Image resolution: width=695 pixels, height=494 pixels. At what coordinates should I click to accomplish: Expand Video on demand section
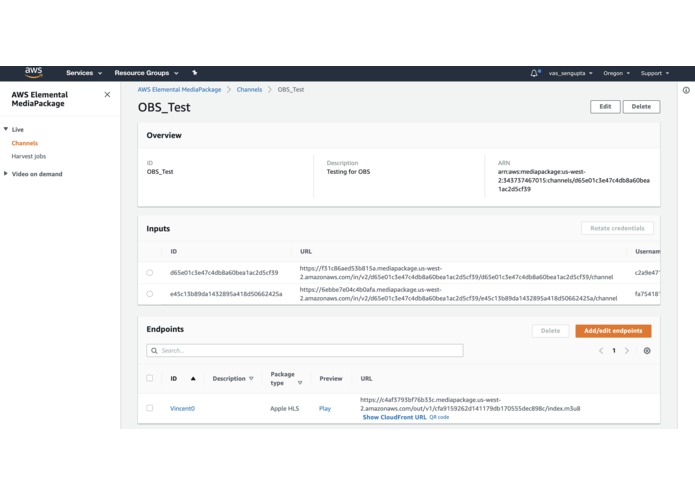(x=6, y=174)
